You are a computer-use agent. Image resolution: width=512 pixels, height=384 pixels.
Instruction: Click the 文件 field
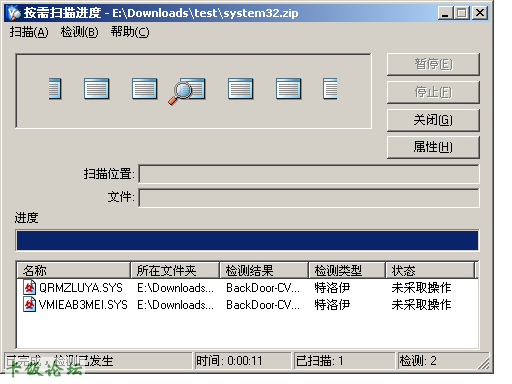pyautogui.click(x=309, y=198)
